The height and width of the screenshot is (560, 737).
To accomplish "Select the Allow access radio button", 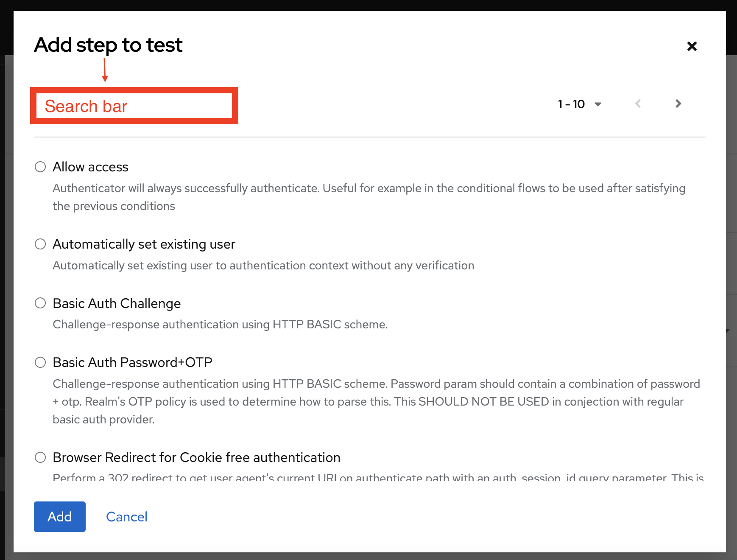I will pos(40,167).
